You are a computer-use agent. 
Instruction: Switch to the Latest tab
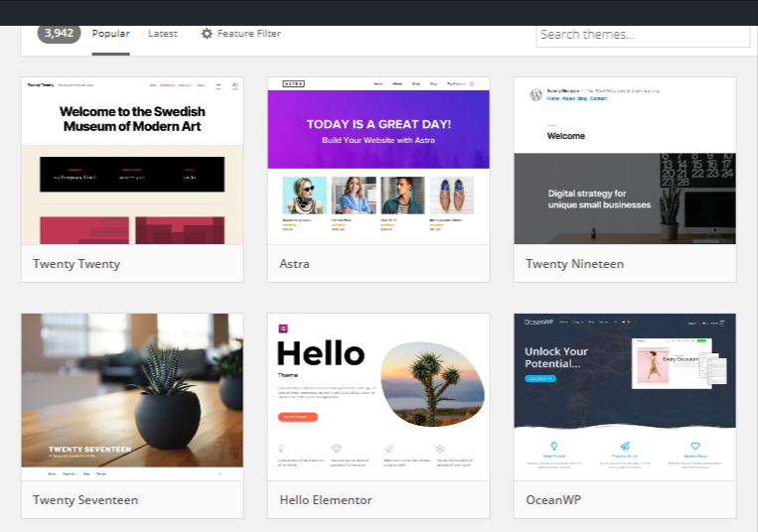pos(163,34)
